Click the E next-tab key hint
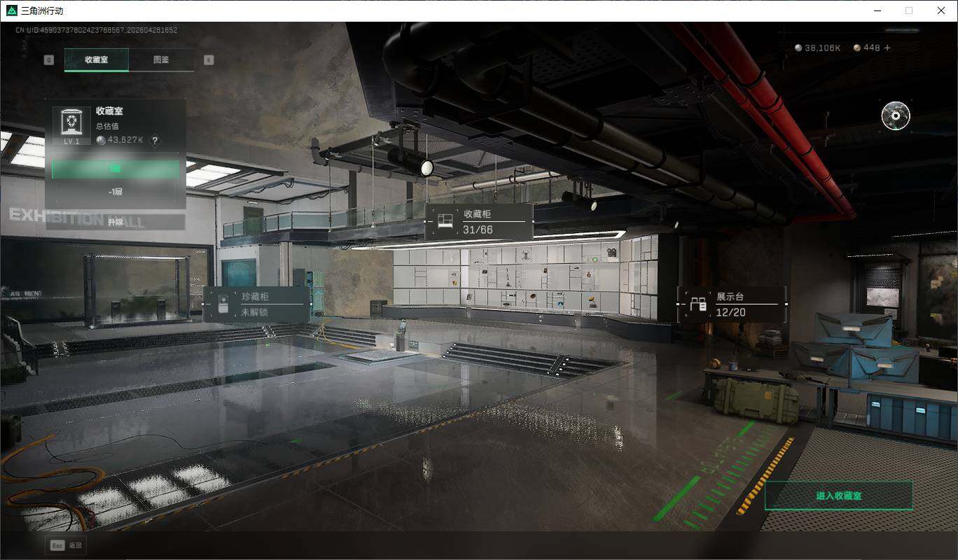 [x=209, y=60]
